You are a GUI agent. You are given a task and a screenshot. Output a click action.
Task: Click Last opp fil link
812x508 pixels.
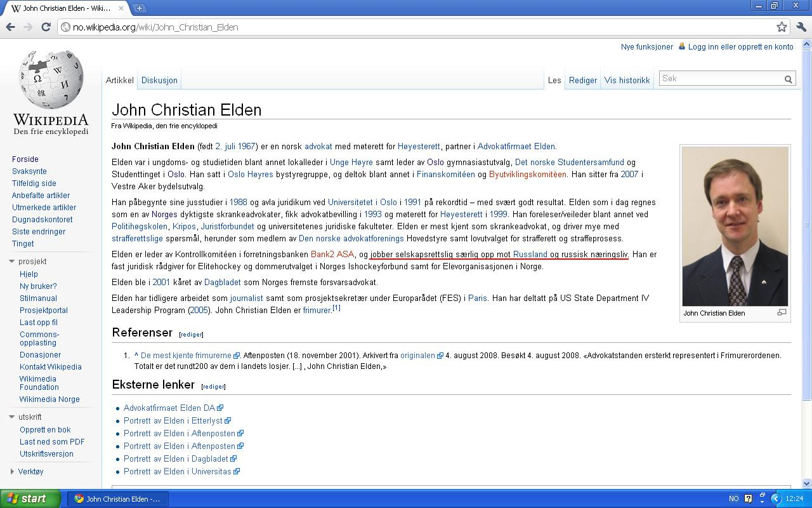[39, 323]
